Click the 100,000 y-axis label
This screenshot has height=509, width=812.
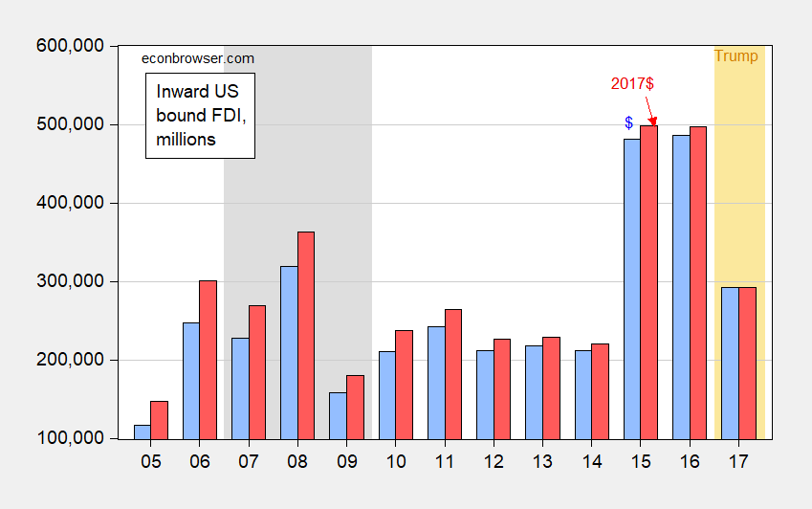[x=71, y=438]
